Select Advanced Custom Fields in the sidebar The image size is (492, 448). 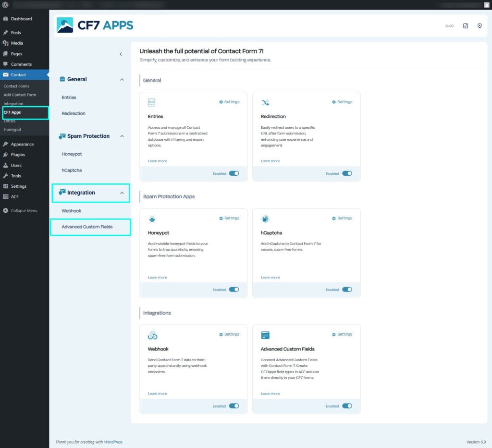click(87, 227)
